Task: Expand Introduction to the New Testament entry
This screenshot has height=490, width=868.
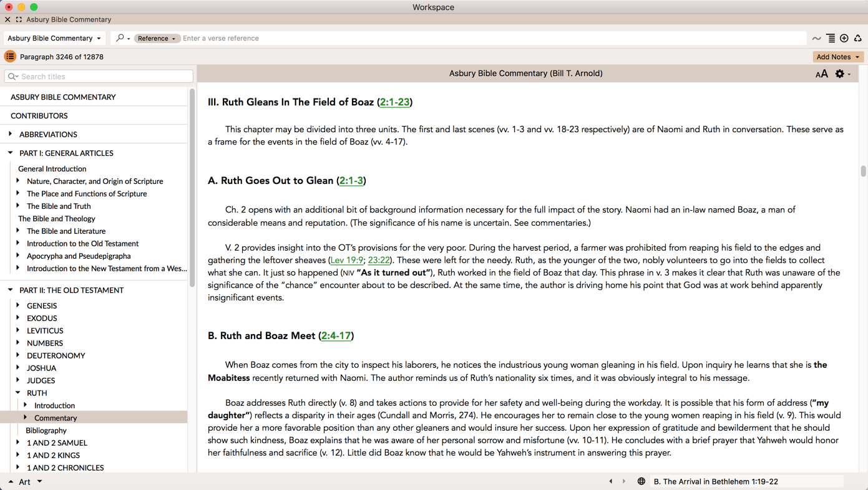Action: (18, 268)
